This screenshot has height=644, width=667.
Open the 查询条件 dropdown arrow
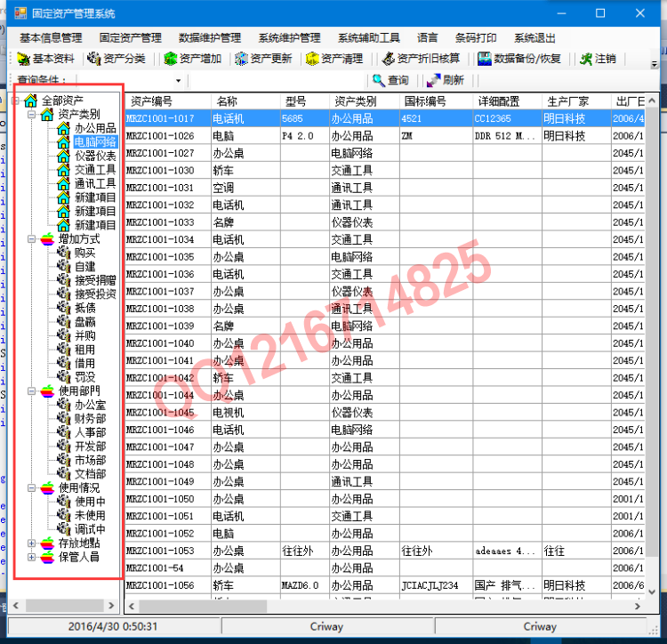pos(178,80)
